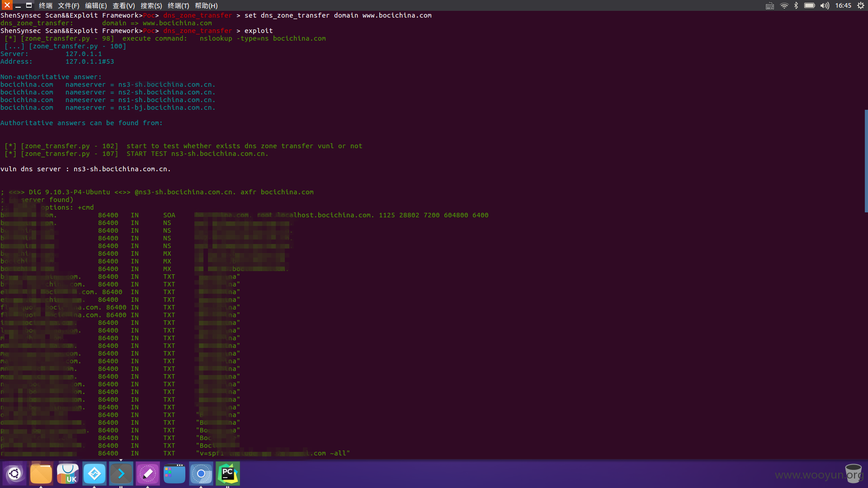
Task: Click the SOA record type cell
Action: [x=169, y=215]
